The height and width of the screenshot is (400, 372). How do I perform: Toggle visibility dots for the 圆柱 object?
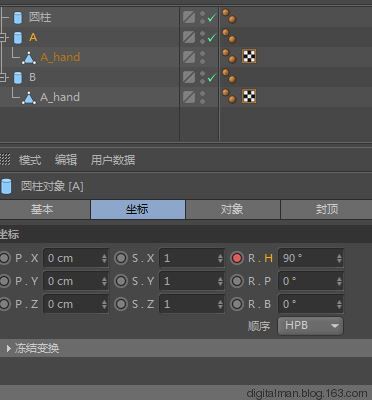202,17
